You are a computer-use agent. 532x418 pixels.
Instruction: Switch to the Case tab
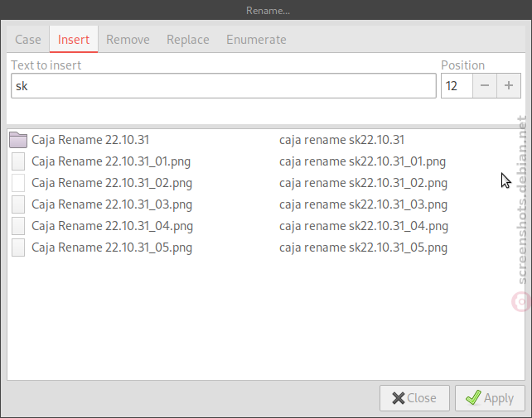(x=28, y=40)
